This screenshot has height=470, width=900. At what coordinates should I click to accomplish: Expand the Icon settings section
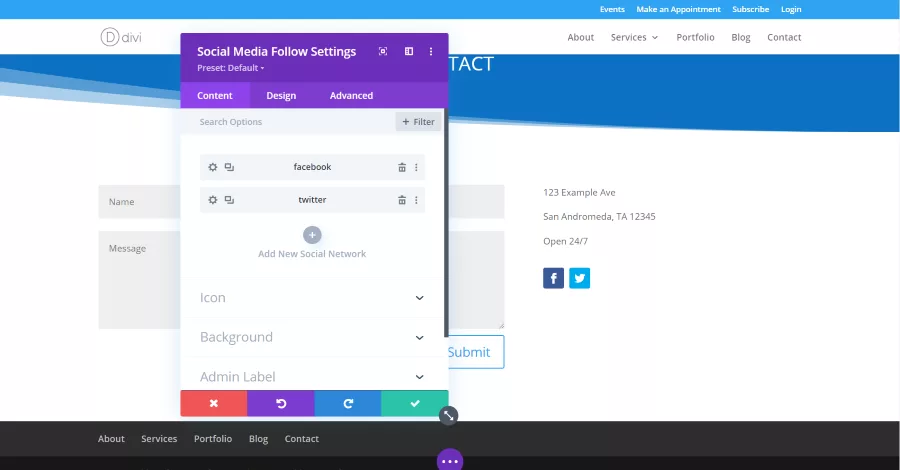click(312, 298)
